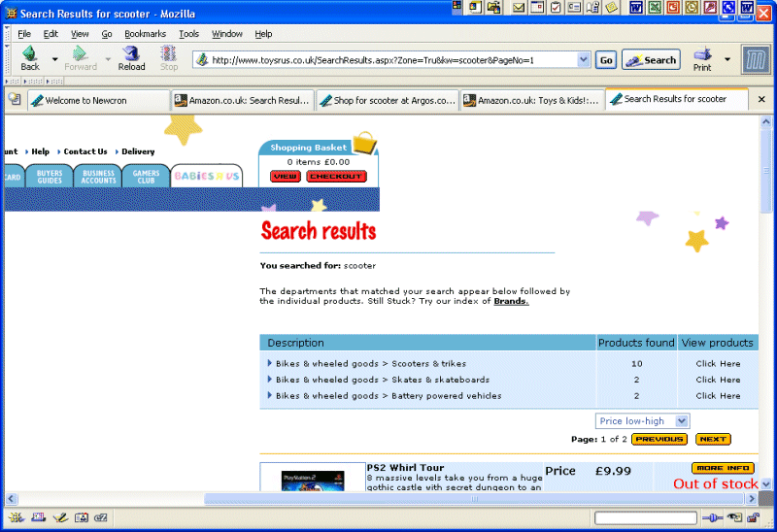Open Composer from status bar component icons

tap(60, 517)
